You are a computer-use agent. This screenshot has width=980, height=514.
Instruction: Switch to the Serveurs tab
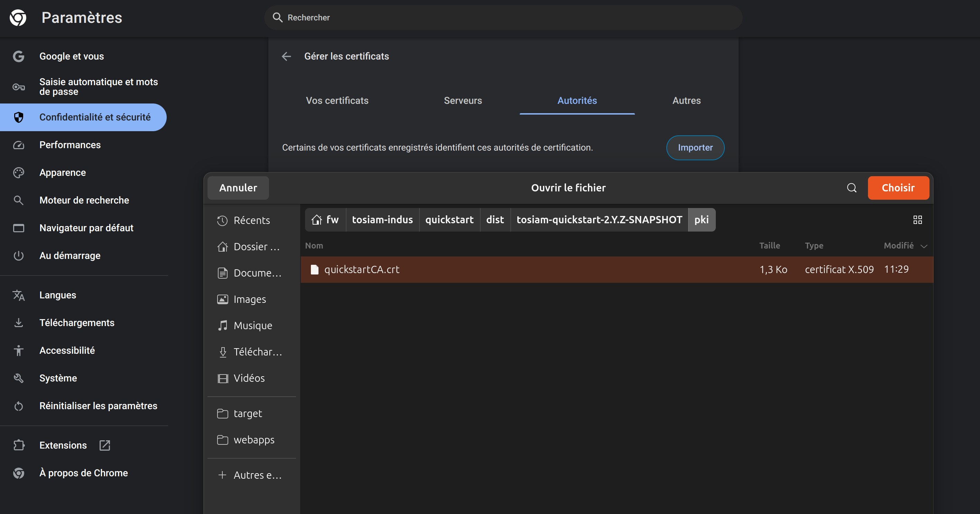[x=463, y=100]
